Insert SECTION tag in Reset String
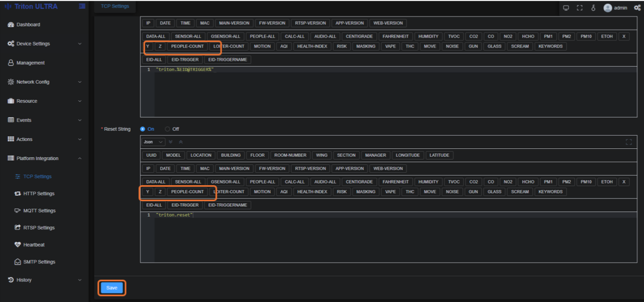This screenshot has width=644, height=302. pyautogui.click(x=346, y=155)
